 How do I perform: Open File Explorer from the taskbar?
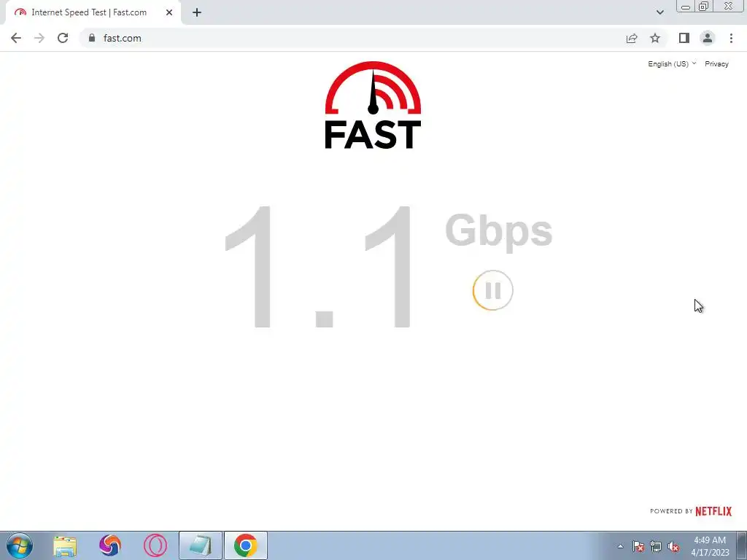coord(65,545)
